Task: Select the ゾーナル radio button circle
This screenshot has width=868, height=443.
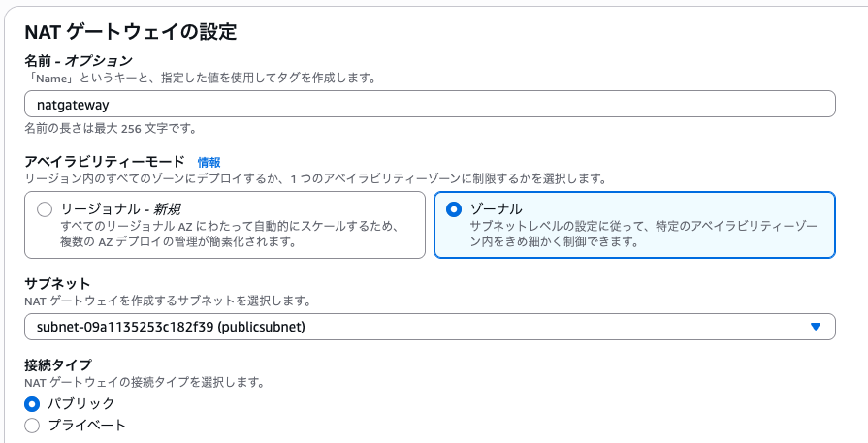Action: 454,209
